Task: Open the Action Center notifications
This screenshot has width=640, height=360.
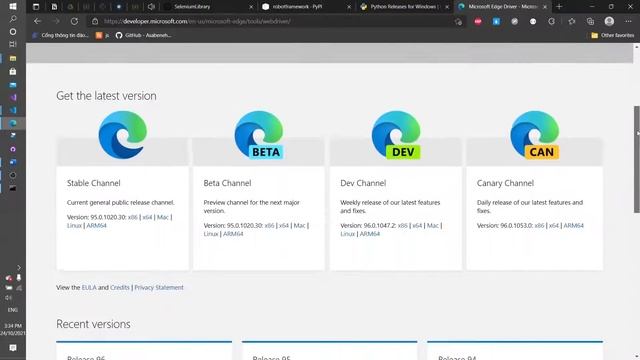Action: coord(13,348)
